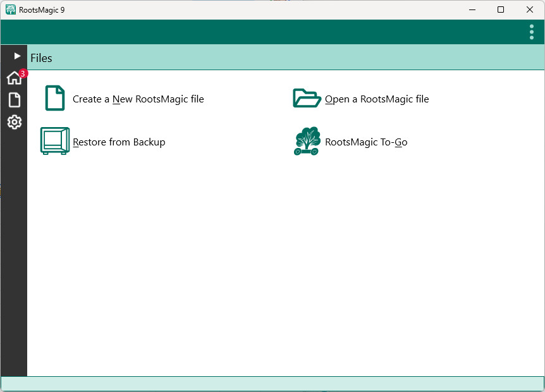
Task: Launch "RootsMagic To-Go" via its label
Action: 366,142
